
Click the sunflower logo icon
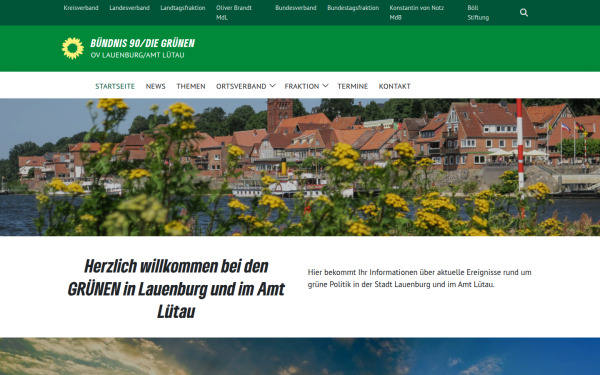pyautogui.click(x=73, y=48)
